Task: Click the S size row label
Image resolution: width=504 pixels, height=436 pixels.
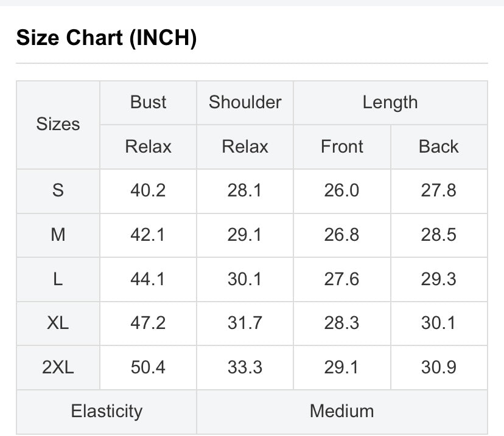Action: click(58, 191)
